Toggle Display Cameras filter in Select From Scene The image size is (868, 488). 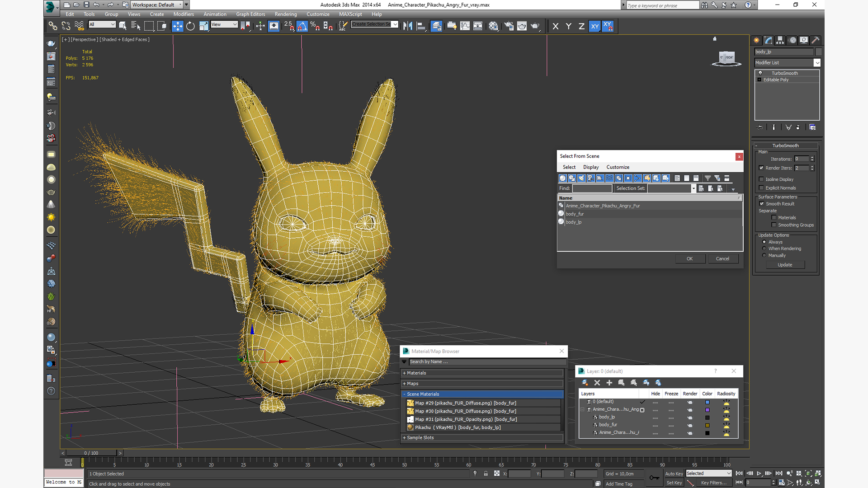[x=590, y=178]
